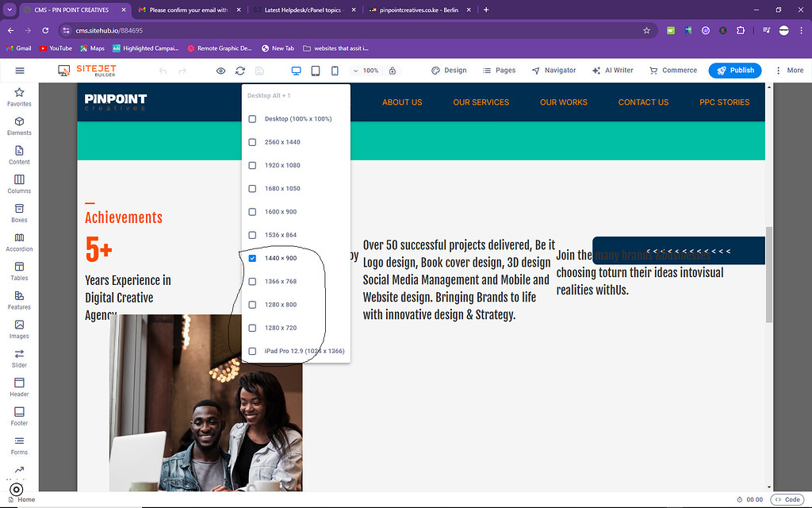Click the refresh icon in the toolbar

click(240, 70)
